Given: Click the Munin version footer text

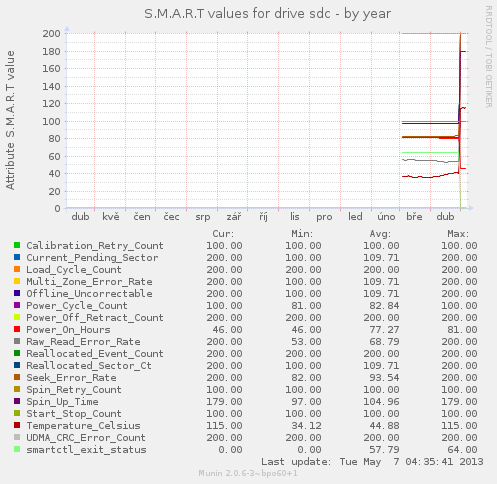Looking at the screenshot, I should click(248, 473).
